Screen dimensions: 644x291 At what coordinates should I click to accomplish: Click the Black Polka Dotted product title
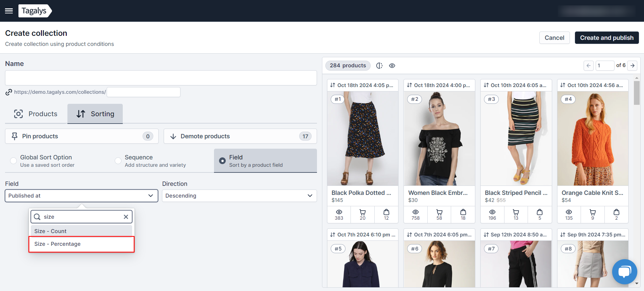(x=361, y=193)
